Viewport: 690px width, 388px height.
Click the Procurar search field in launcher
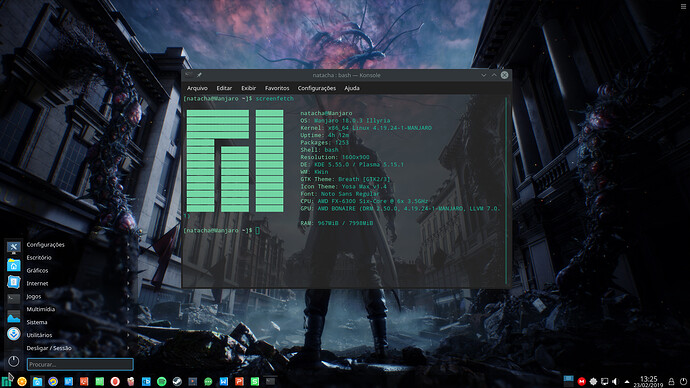(80, 364)
